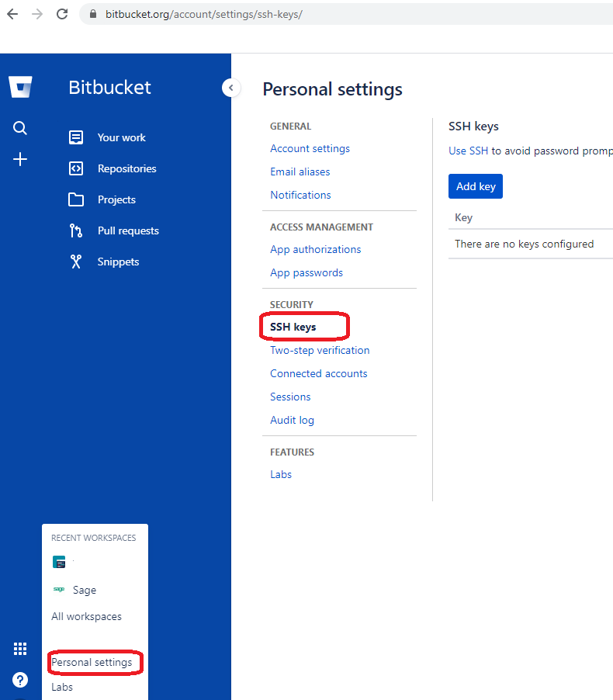
Task: Click the Add key button
Action: click(x=476, y=186)
